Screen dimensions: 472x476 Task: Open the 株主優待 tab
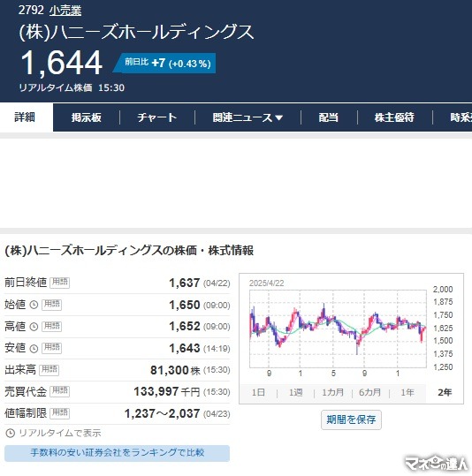pos(394,117)
